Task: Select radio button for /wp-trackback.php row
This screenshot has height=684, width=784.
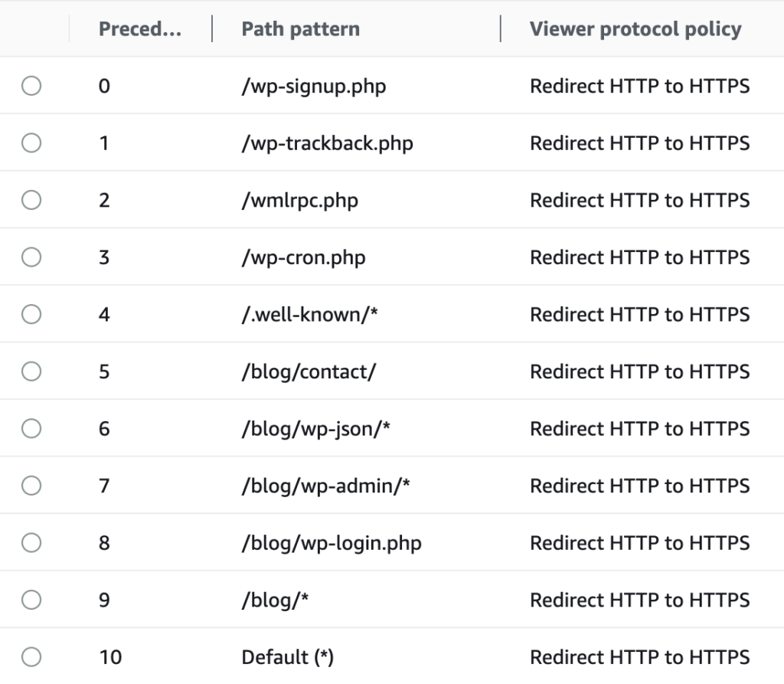Action: pos(31,143)
